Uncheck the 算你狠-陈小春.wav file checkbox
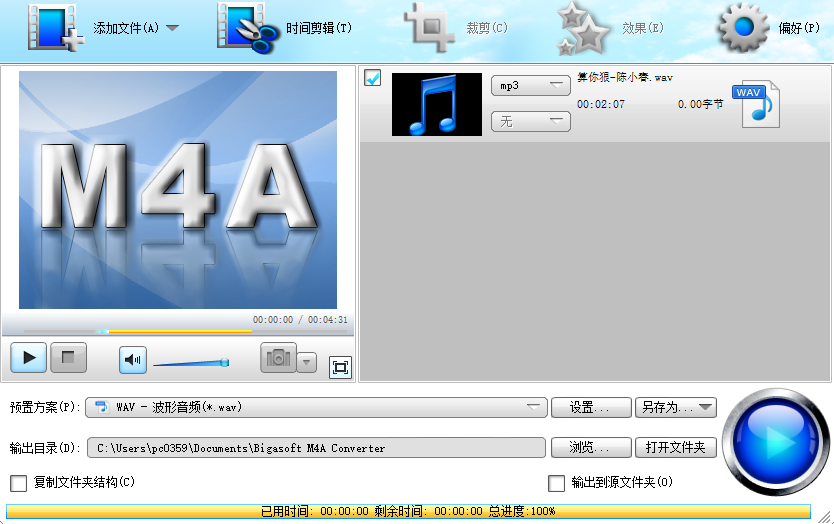Image resolution: width=834 pixels, height=524 pixels. point(373,78)
